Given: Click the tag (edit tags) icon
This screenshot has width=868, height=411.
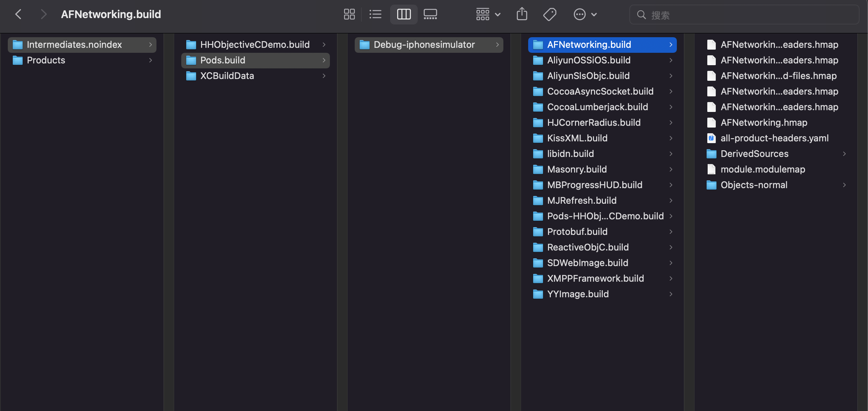Looking at the screenshot, I should coord(550,15).
